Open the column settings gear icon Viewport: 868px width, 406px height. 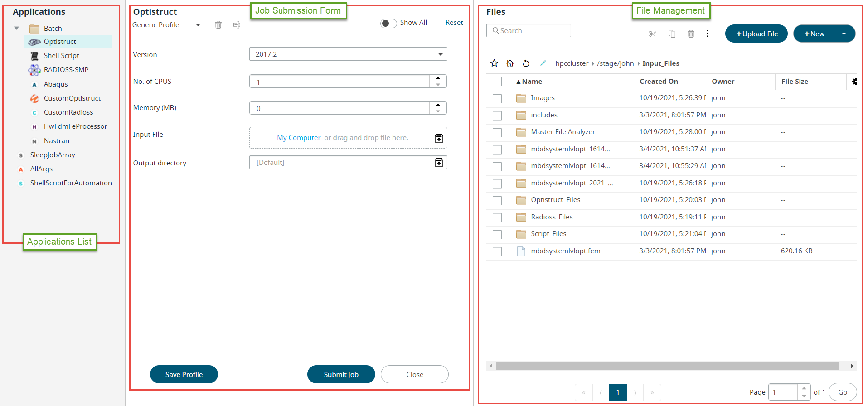click(x=854, y=82)
